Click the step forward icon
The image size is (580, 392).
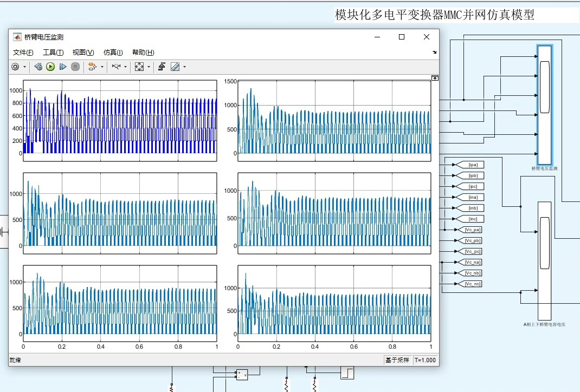63,67
